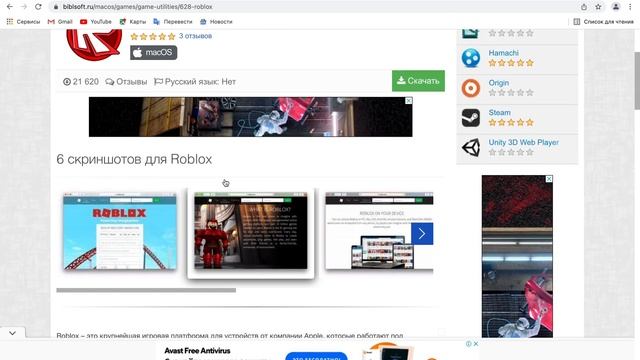
Task: Click the Origin app icon
Action: pos(471,88)
